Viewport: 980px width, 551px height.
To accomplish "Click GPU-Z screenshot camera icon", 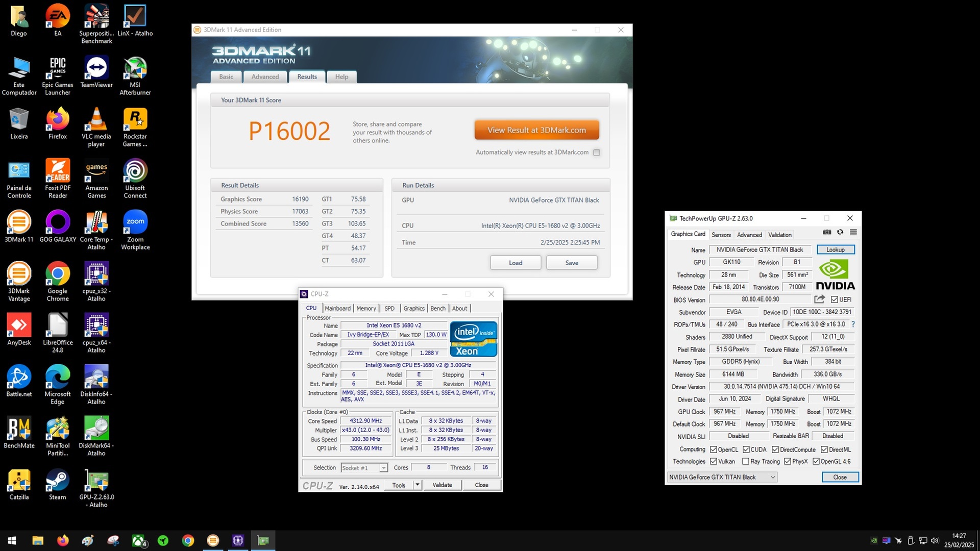I will click(827, 232).
